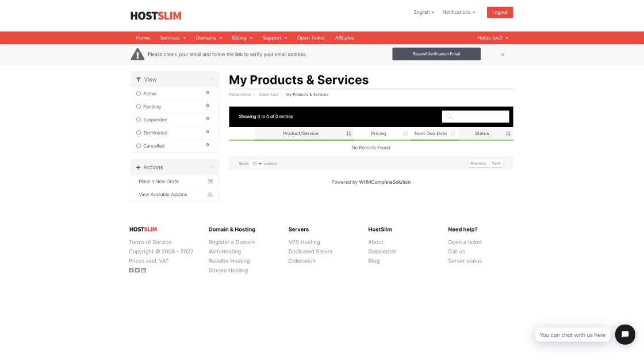This screenshot has width=644, height=362.
Task: Select the Suspended filter radio button
Action: point(138,120)
